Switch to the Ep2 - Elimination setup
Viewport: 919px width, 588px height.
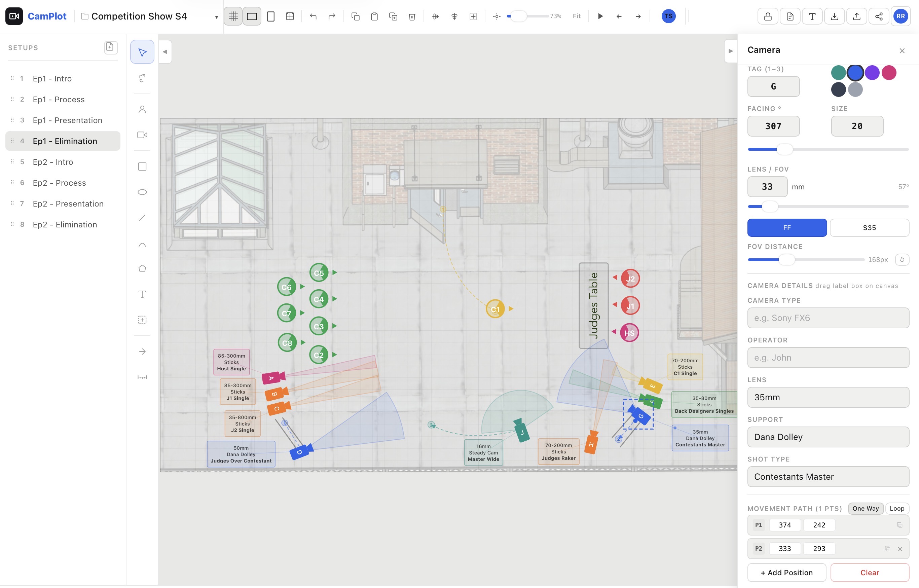click(65, 224)
